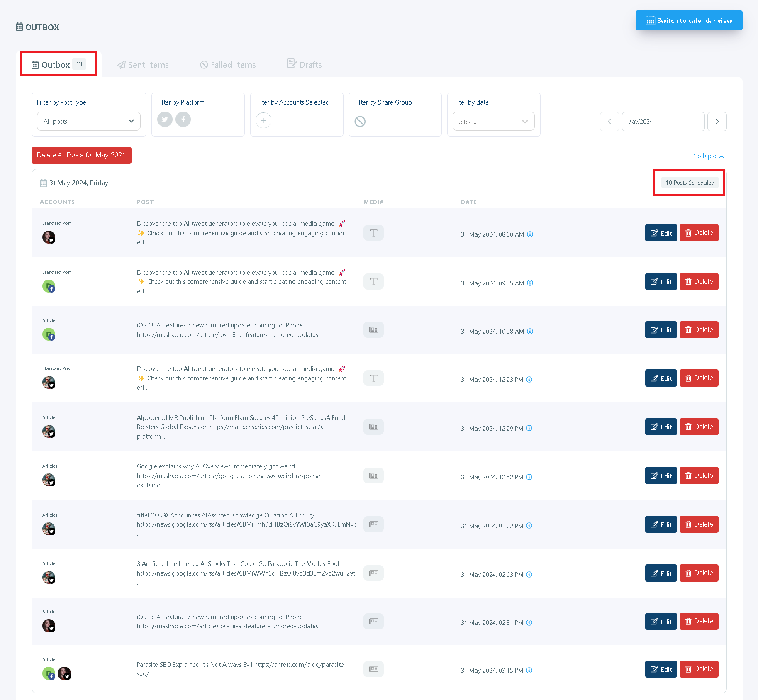Click the calendar icon in the Outbox page title
The image size is (758, 700).
pos(19,26)
